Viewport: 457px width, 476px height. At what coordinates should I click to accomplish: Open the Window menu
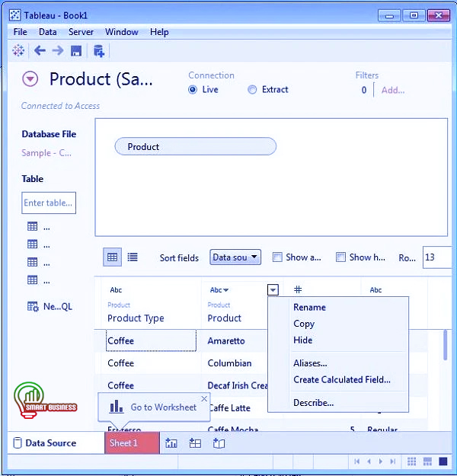121,32
